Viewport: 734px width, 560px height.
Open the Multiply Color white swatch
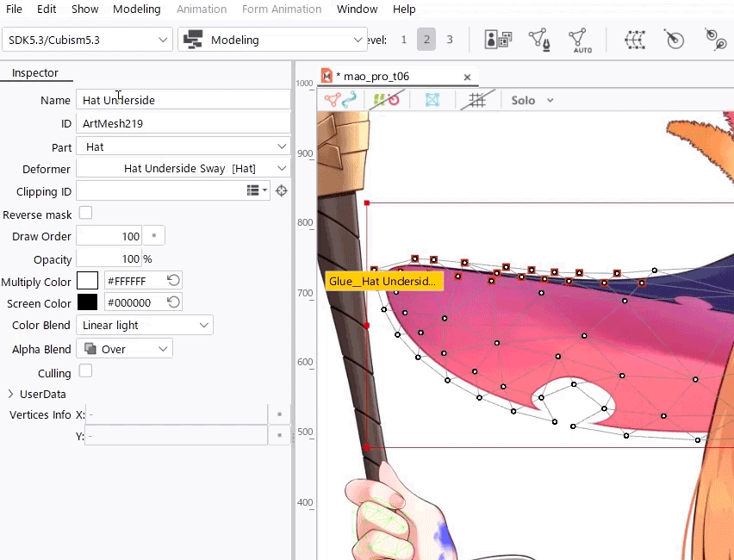[88, 281]
